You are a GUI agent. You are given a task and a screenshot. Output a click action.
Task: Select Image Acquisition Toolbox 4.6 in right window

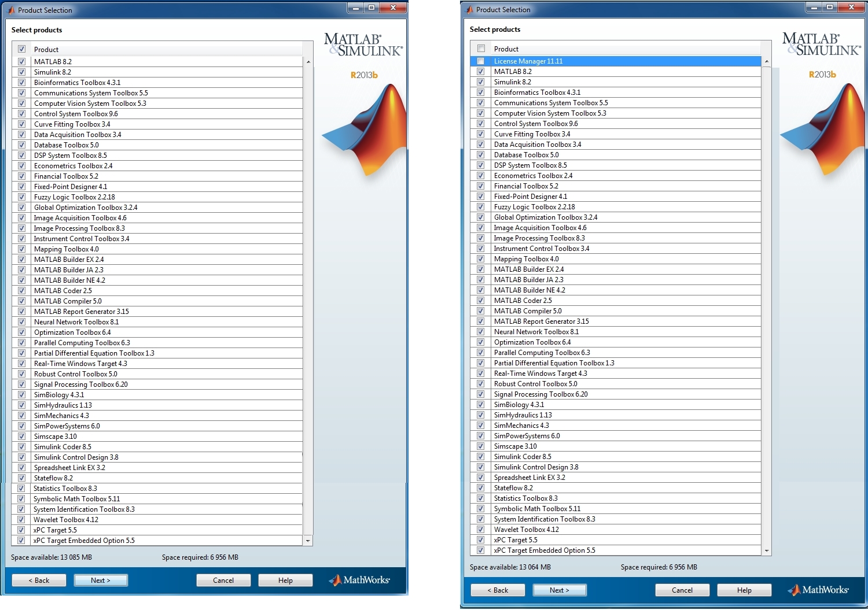pyautogui.click(x=616, y=228)
